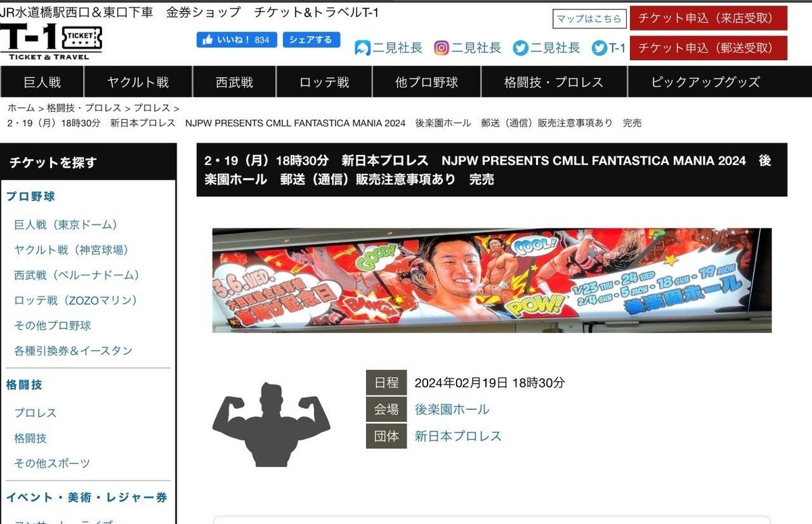The image size is (812, 524).
Task: Click the 格闘技 sidebar category heading
Action: point(24,385)
